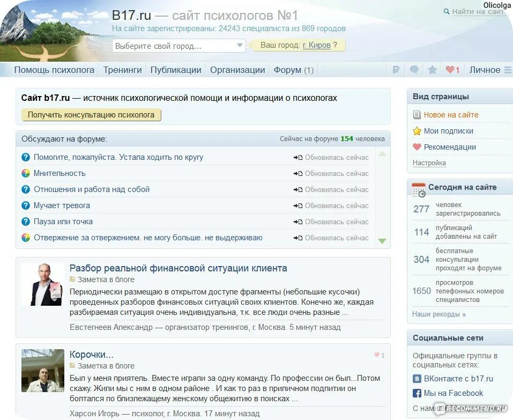This screenshot has height=420, width=513.
Task: Open the Публикации section
Action: click(176, 70)
